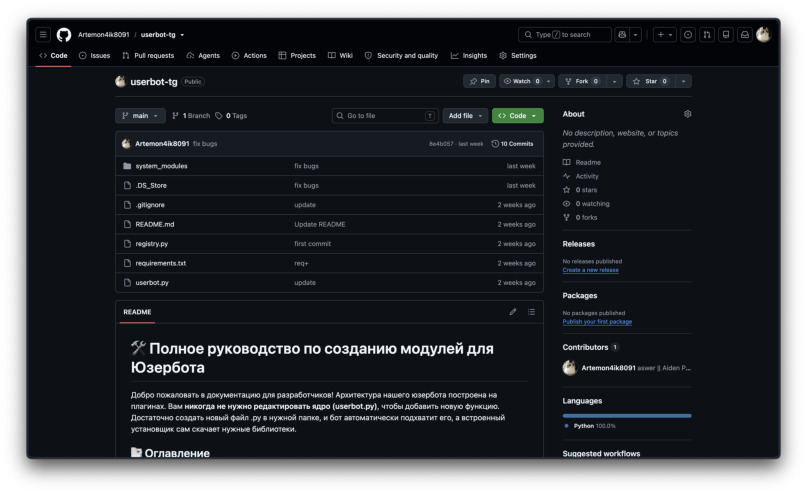Fork the repository
This screenshot has height=494, width=807.
coord(582,81)
